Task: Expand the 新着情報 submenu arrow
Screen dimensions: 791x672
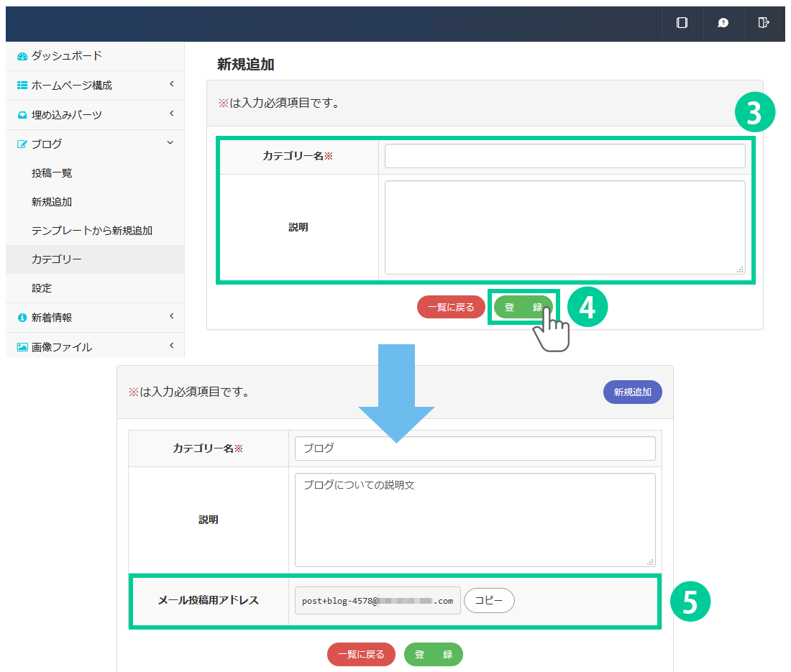Action: 172,316
